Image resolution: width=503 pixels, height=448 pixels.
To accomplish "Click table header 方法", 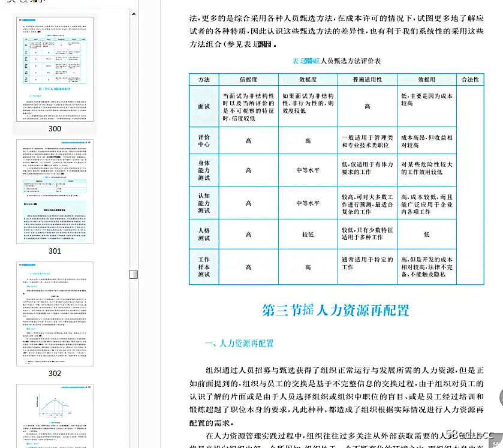I will pos(204,80).
